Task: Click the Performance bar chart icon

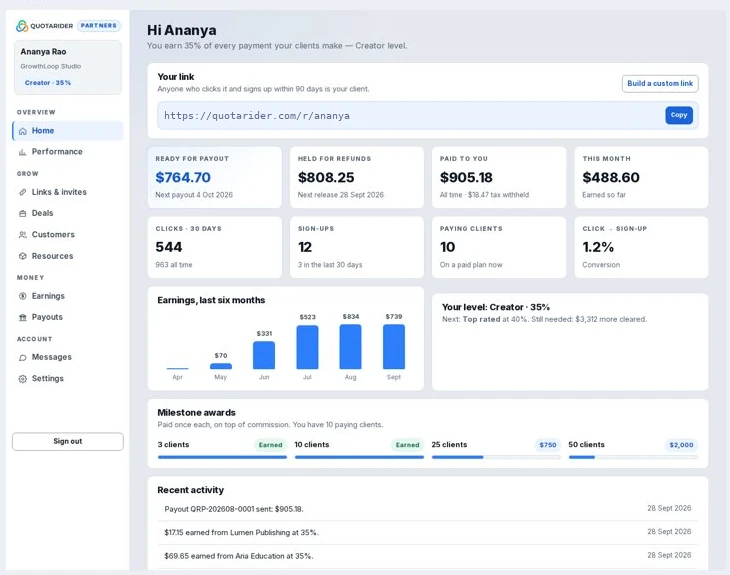Action: tap(22, 152)
